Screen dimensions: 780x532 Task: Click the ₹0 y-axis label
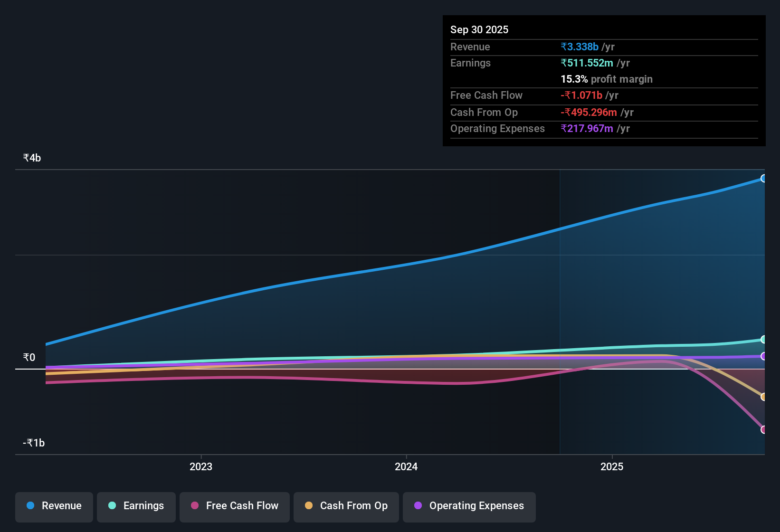click(x=29, y=358)
